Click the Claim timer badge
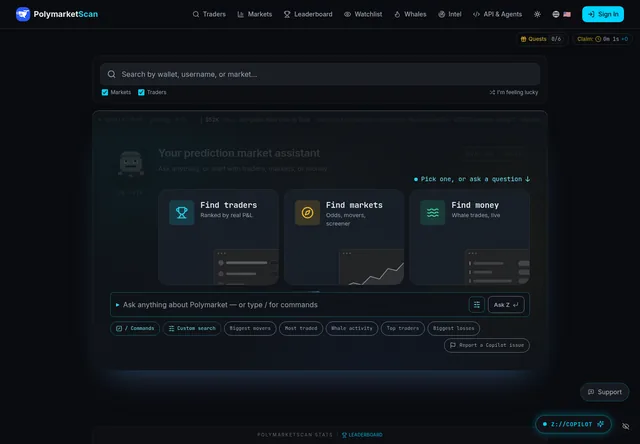This screenshot has height=444, width=640. pos(602,39)
